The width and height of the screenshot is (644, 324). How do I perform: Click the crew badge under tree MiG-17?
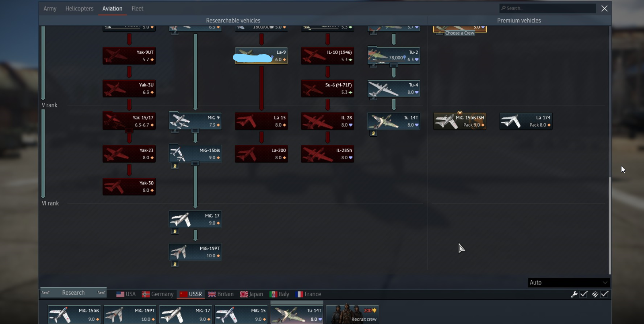coord(175,232)
